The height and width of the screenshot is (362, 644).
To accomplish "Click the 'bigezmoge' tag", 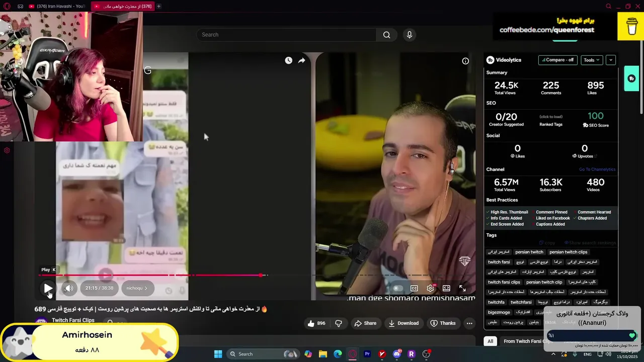I will (499, 312).
